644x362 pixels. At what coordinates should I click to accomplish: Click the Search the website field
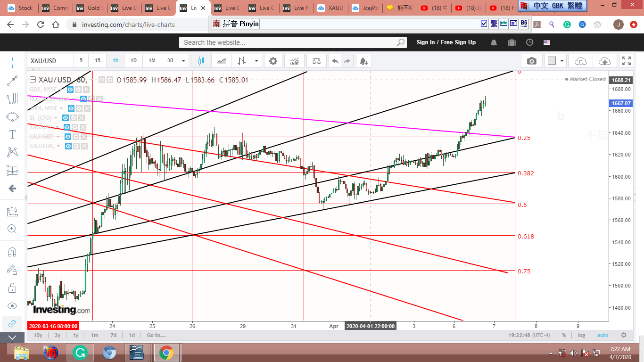tap(288, 42)
